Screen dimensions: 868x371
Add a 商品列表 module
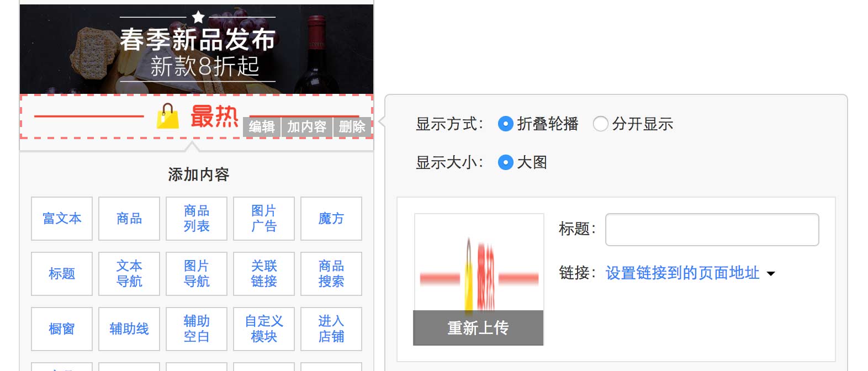[197, 219]
